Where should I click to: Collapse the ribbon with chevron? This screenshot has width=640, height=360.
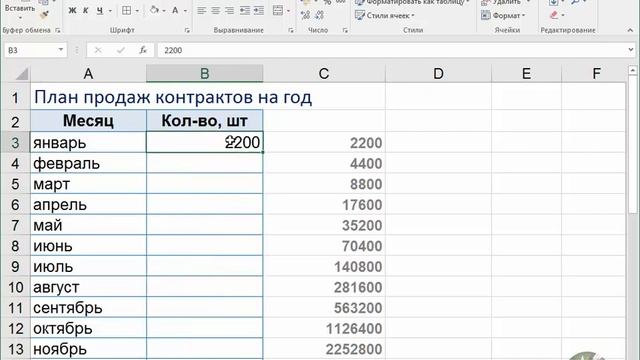point(630,30)
